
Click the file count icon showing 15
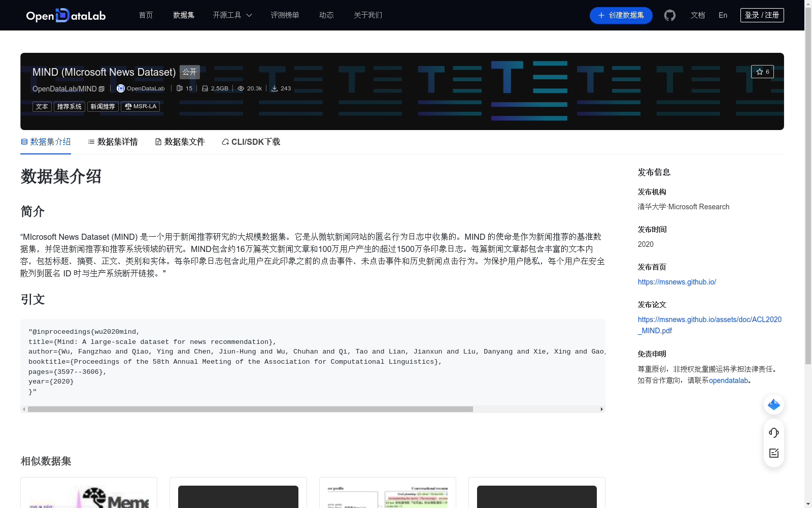tap(179, 88)
